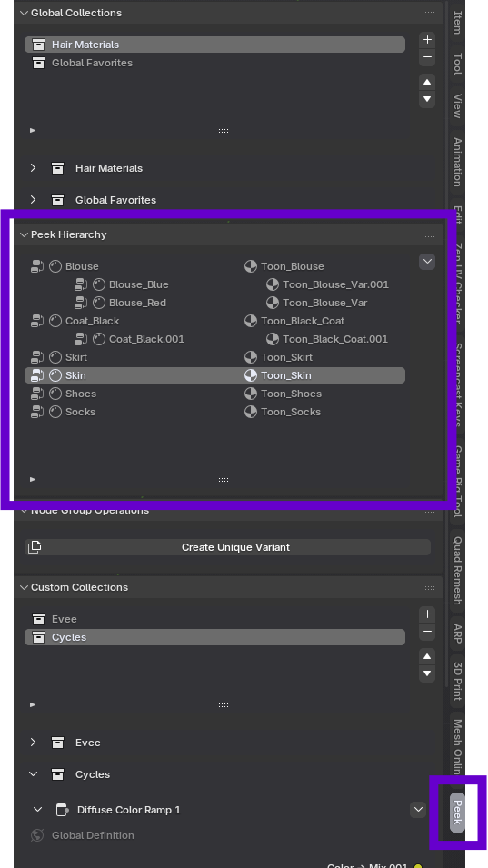Expand the Global Favorites collection row
The image size is (488, 868).
click(x=34, y=199)
